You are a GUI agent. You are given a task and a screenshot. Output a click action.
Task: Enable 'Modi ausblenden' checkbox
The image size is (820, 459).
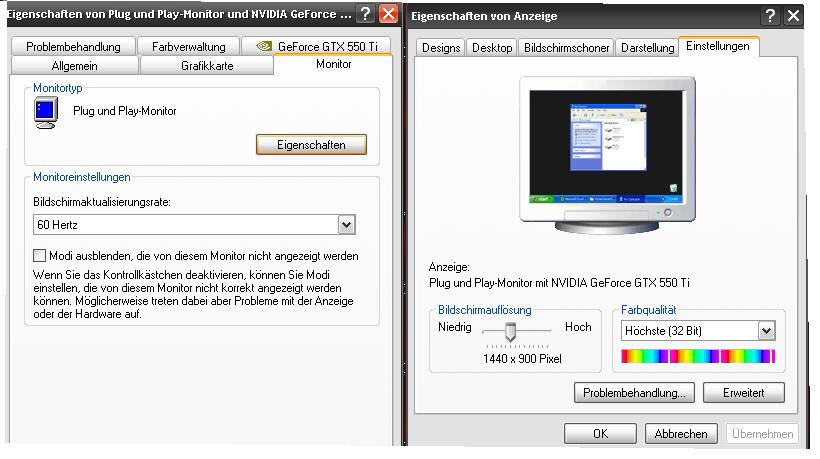tap(39, 256)
